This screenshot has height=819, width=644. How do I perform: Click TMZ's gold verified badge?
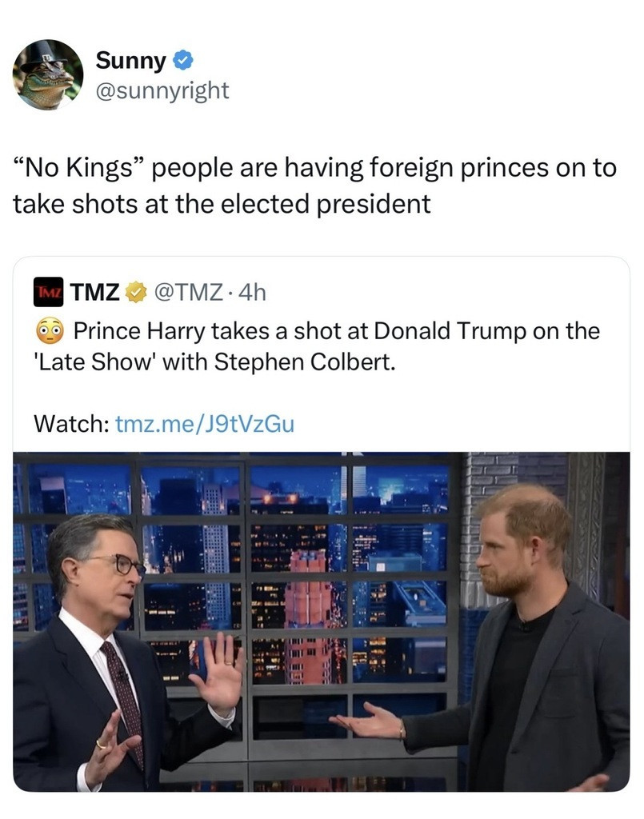coord(134,293)
